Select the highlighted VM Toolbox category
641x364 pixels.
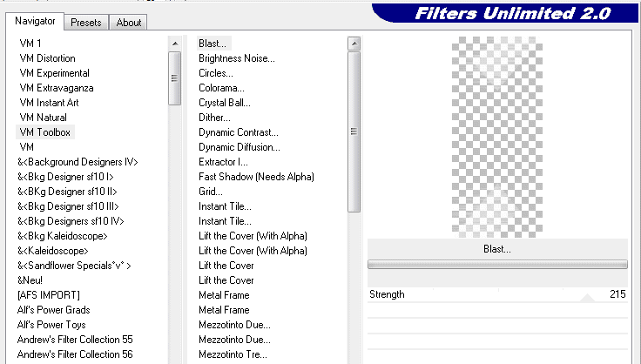point(45,132)
